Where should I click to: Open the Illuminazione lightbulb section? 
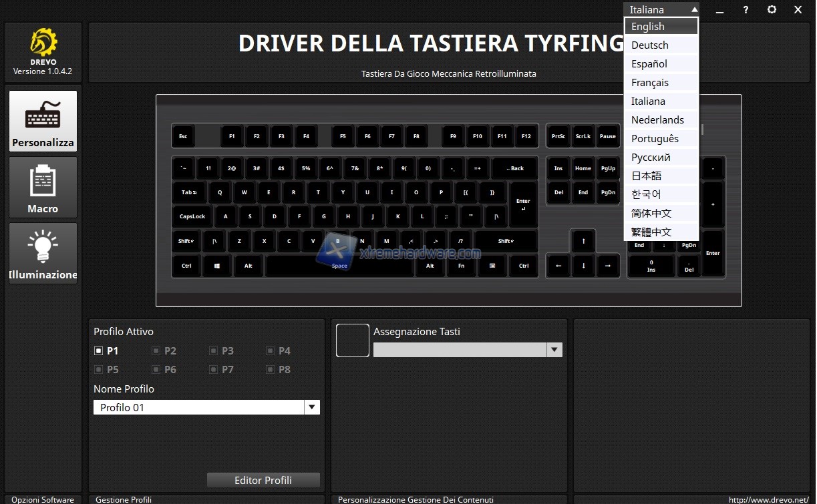[43, 254]
